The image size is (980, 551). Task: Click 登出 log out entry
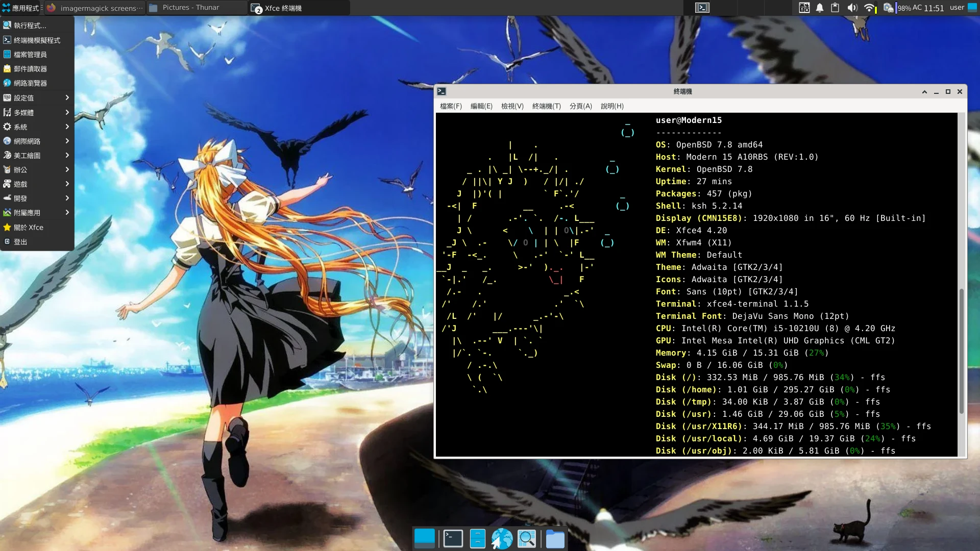pyautogui.click(x=20, y=242)
